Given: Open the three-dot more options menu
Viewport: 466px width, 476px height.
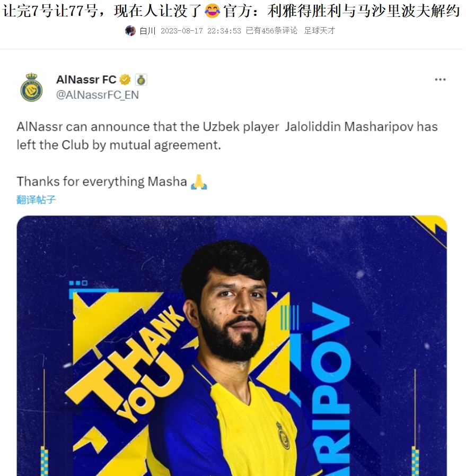Looking at the screenshot, I should 440,80.
